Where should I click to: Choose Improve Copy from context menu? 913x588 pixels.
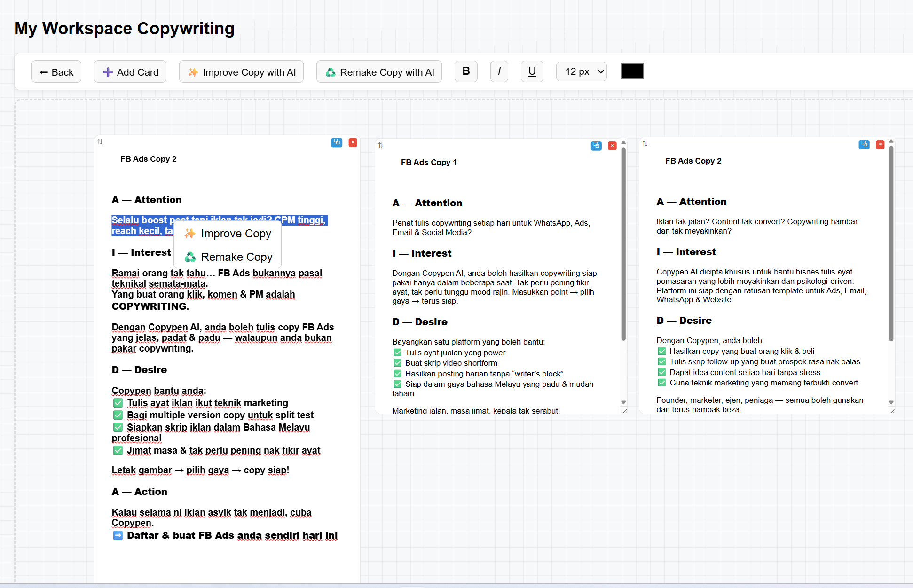pyautogui.click(x=228, y=234)
